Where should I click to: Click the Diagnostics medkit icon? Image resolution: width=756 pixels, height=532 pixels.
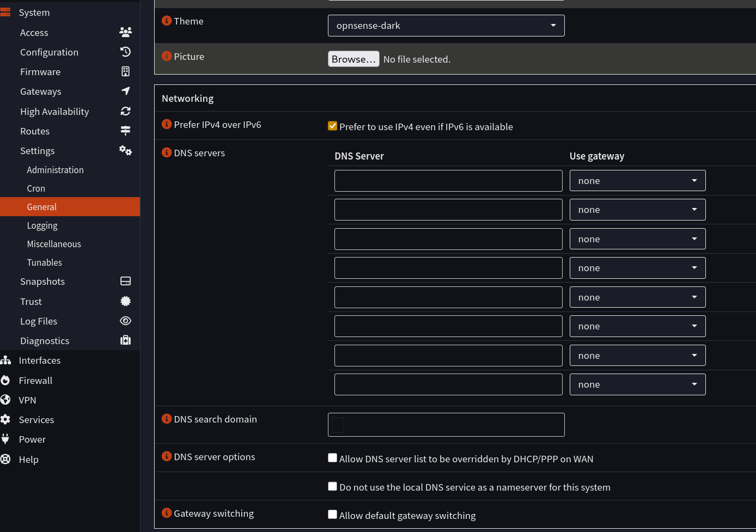[125, 340]
